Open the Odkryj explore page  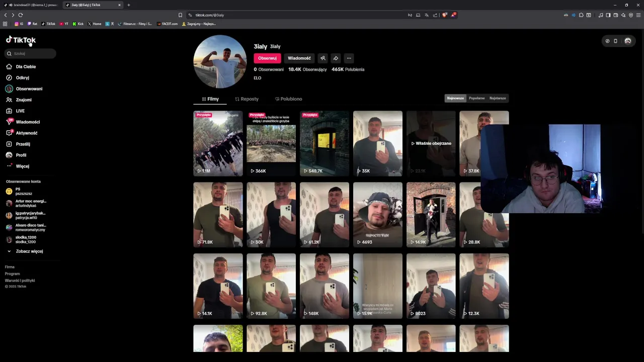click(18, 77)
